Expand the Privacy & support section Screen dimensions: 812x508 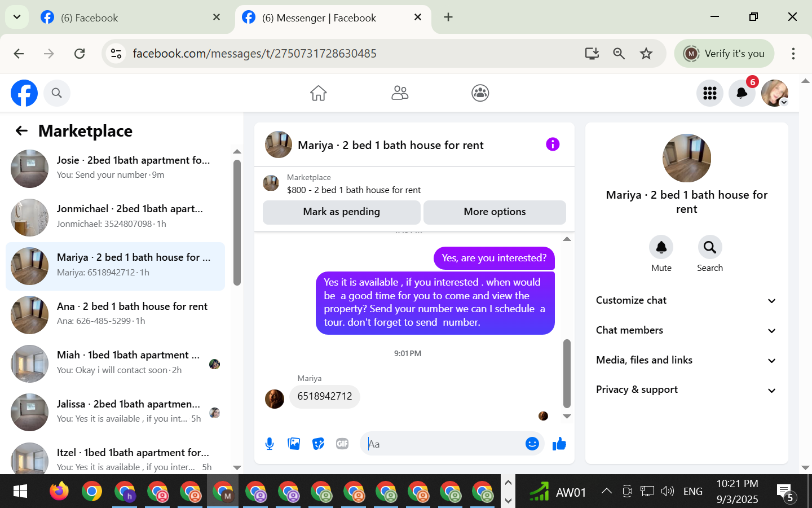point(686,389)
